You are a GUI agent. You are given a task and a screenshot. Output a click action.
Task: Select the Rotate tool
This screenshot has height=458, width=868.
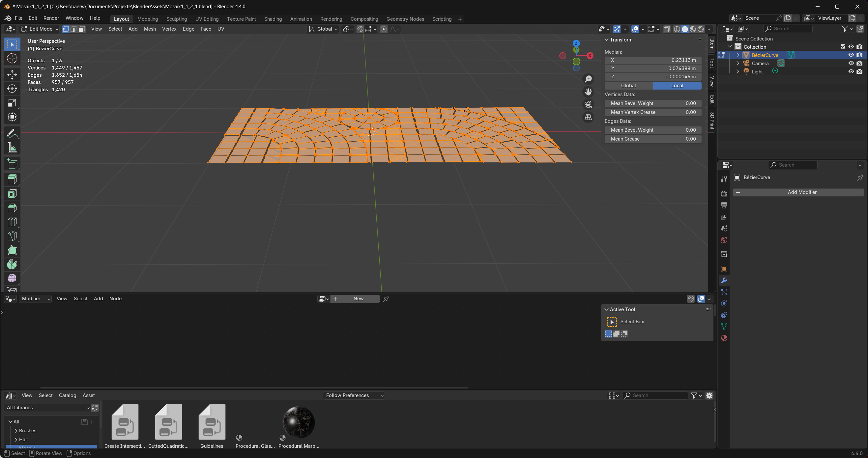click(12, 89)
